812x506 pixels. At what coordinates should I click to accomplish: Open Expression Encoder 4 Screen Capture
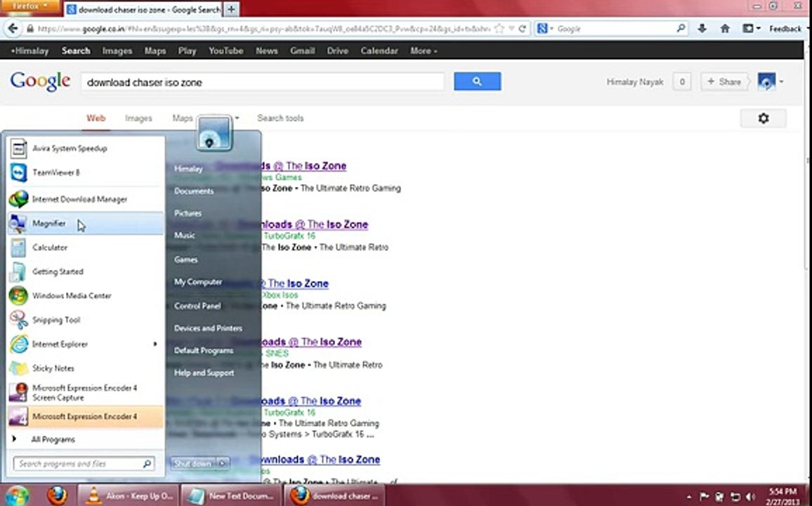pyautogui.click(x=86, y=393)
